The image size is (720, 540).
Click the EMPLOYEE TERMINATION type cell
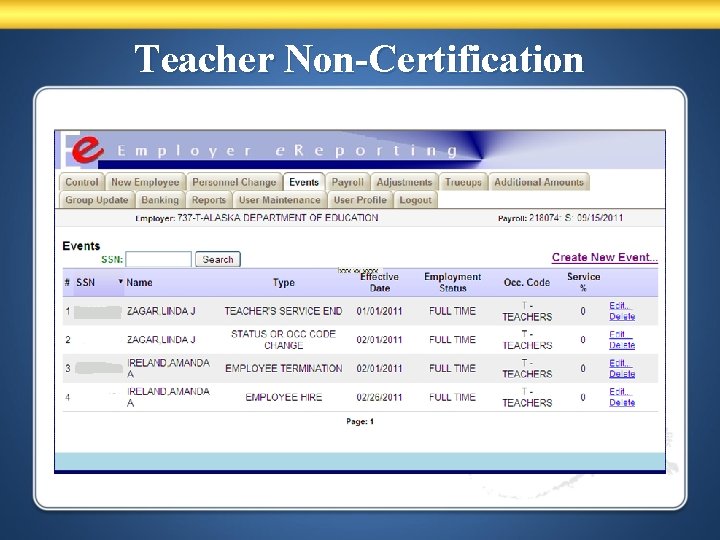coord(283,368)
